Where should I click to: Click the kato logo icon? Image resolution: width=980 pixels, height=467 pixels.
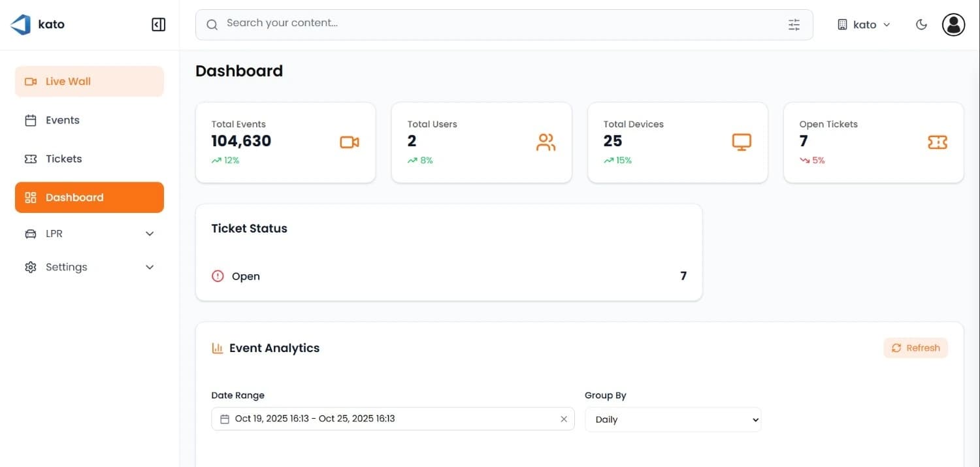[x=21, y=25]
